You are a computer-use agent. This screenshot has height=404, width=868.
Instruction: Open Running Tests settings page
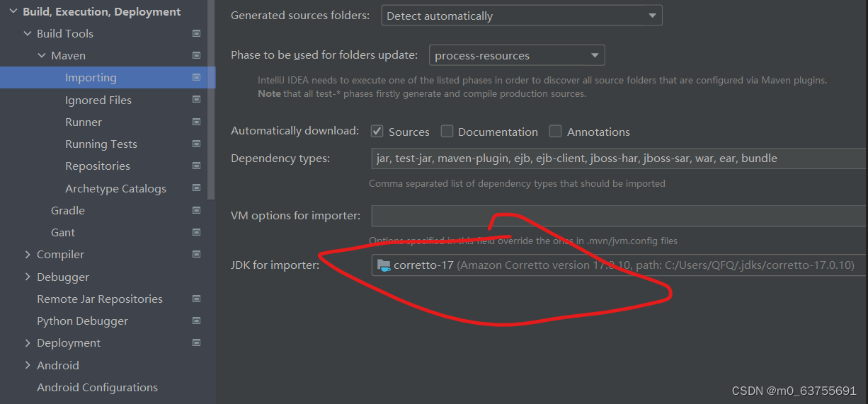(x=101, y=144)
